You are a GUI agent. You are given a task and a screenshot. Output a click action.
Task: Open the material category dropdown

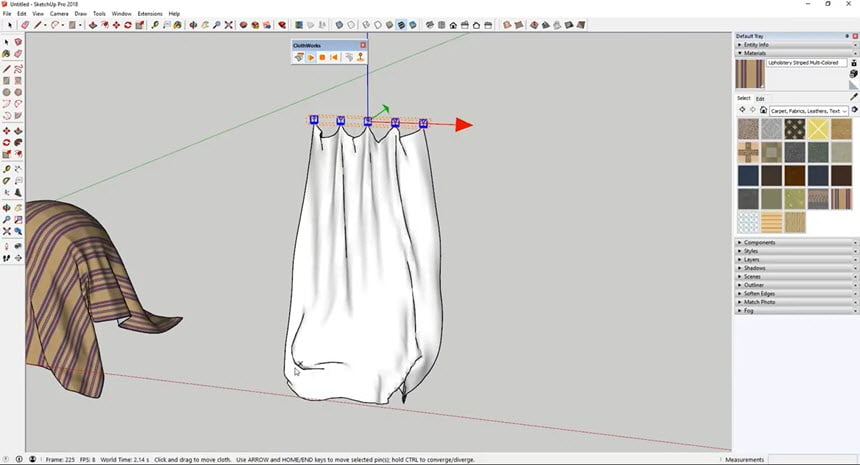point(808,111)
